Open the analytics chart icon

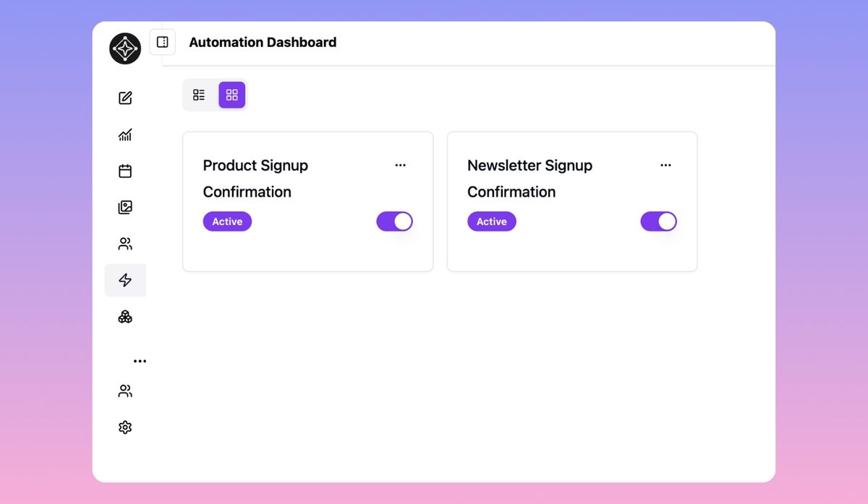pyautogui.click(x=125, y=134)
